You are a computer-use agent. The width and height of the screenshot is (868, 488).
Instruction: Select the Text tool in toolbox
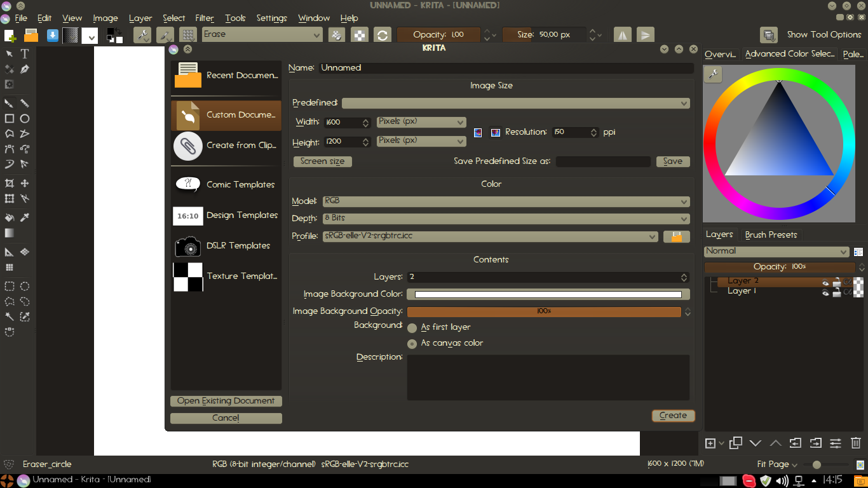pos(25,54)
